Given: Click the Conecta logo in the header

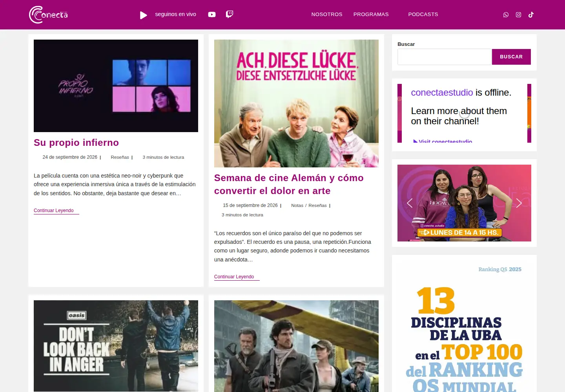Looking at the screenshot, I should [48, 15].
